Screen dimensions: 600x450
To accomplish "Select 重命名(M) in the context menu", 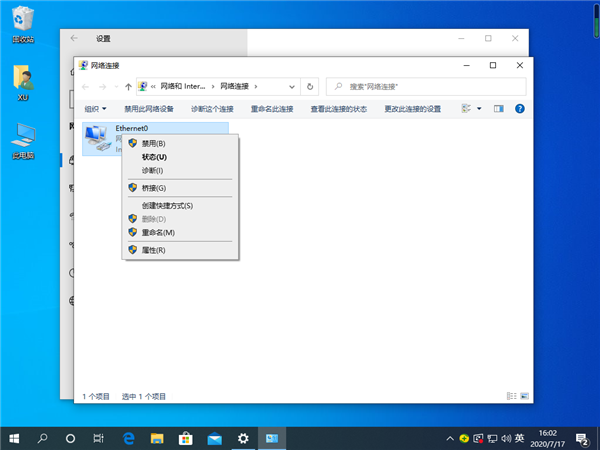I will [157, 232].
